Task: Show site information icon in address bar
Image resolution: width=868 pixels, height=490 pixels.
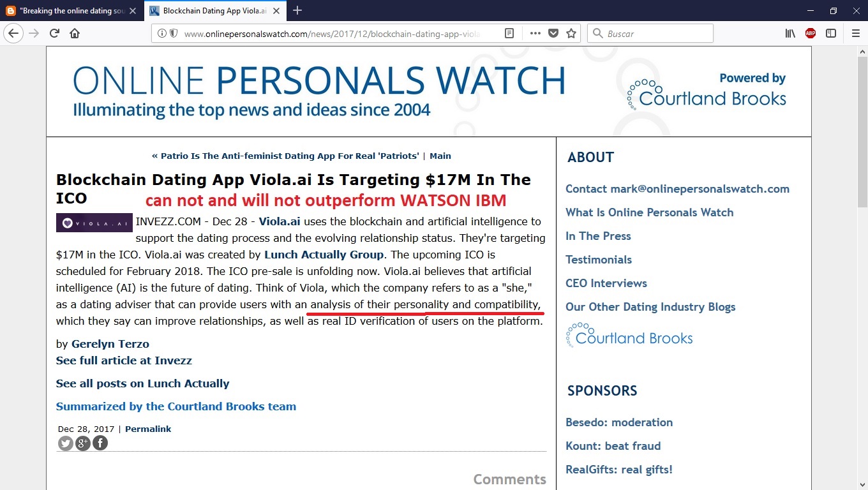Action: pos(161,33)
